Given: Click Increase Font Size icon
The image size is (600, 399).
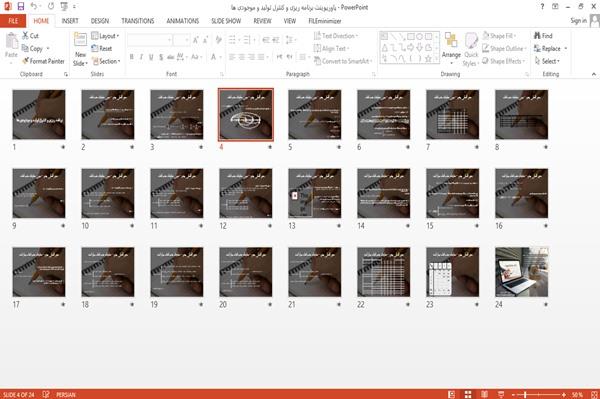Looking at the screenshot, I should click(x=196, y=40).
